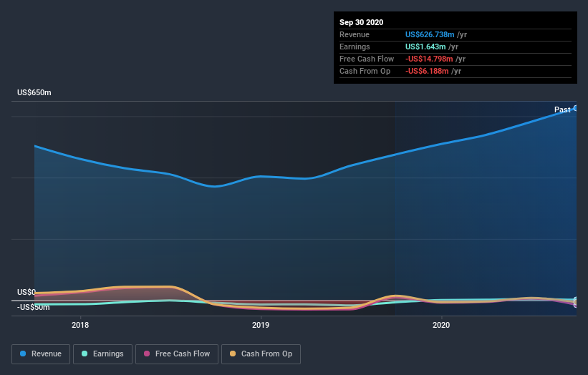588x375 pixels.
Task: Click the Earnings row label in tooltip
Action: pos(355,47)
